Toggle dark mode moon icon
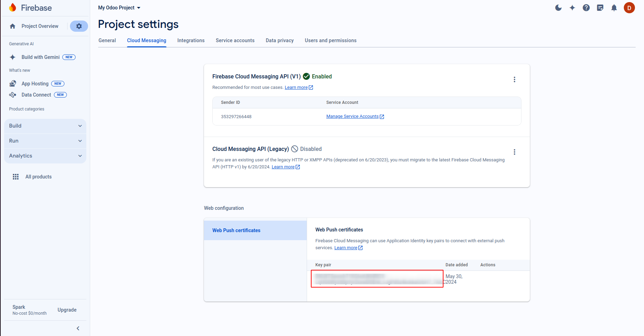Screen dimensions: 644x336 (558, 8)
